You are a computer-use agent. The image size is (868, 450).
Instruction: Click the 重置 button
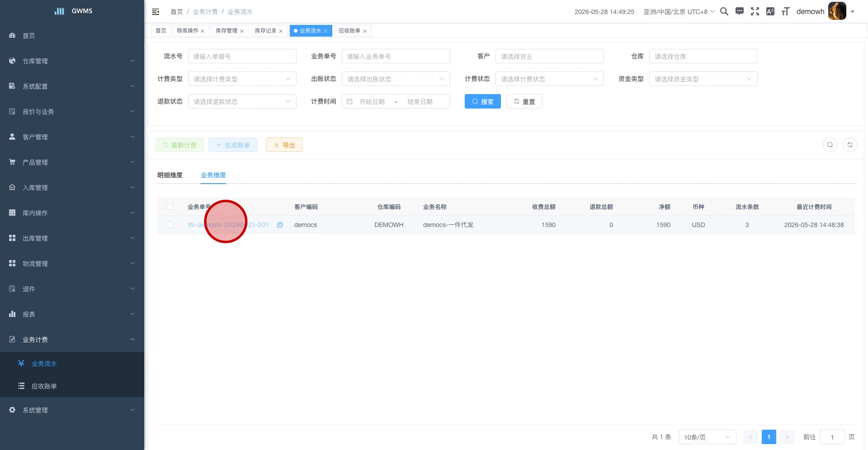(524, 101)
